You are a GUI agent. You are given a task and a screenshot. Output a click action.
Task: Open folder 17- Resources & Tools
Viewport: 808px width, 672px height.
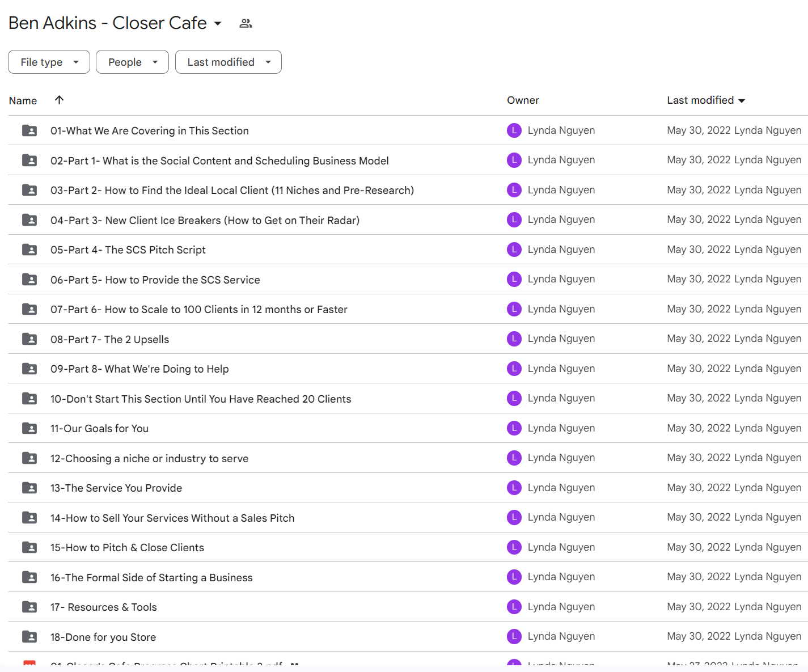(103, 607)
